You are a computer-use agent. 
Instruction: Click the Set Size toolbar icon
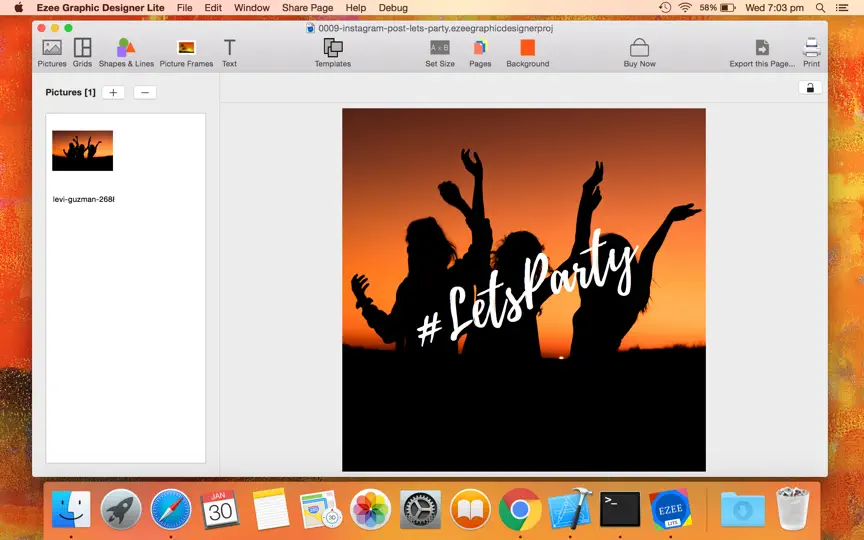tap(440, 48)
